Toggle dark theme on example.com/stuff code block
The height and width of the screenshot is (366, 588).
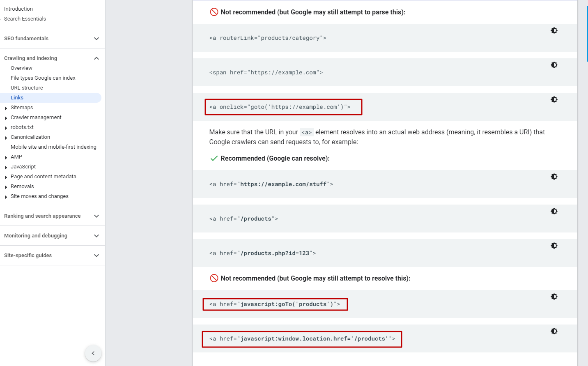click(554, 177)
